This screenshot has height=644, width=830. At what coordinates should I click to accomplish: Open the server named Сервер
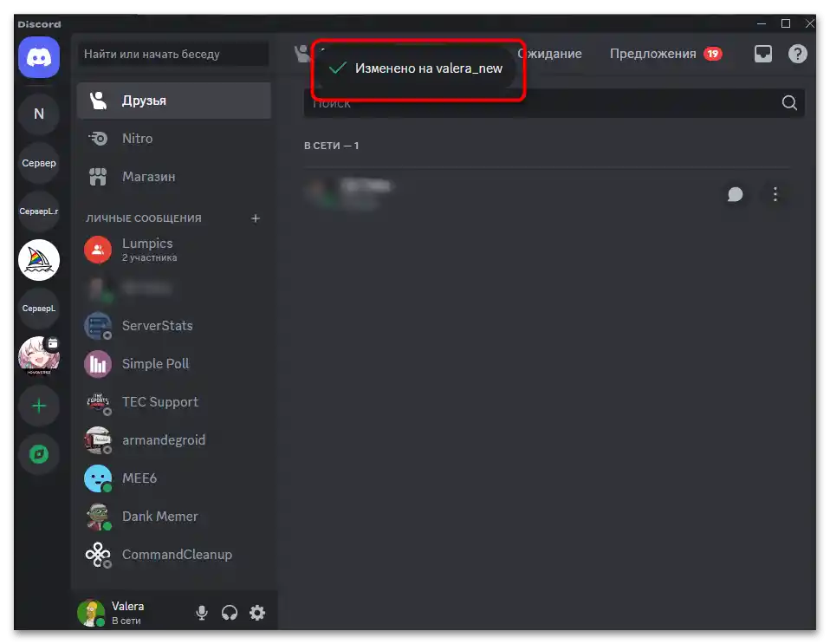(39, 163)
